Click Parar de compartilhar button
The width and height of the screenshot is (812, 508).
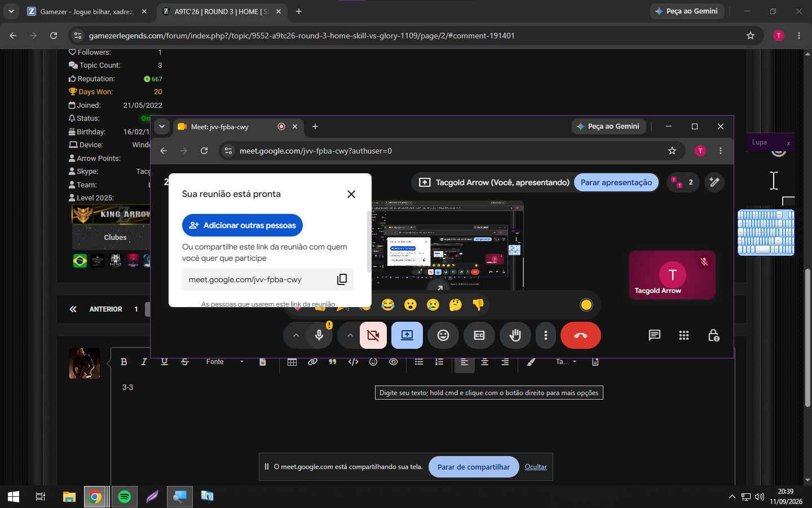[474, 467]
